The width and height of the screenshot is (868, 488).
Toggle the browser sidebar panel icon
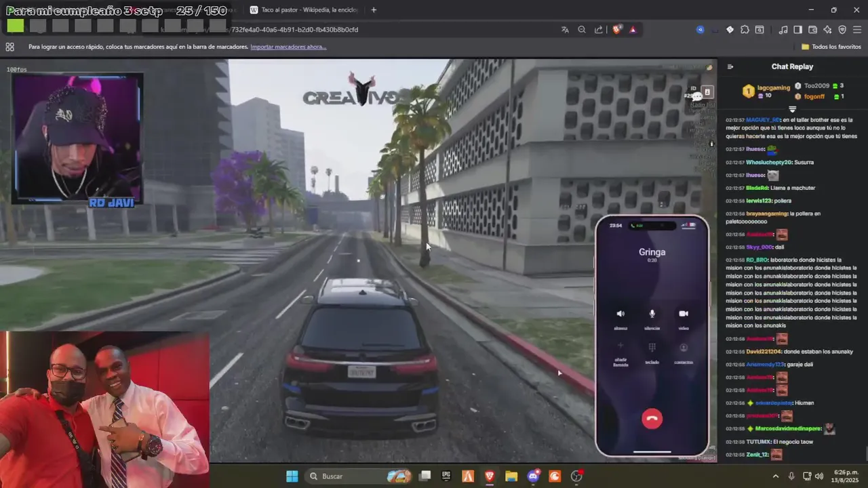[797, 30]
